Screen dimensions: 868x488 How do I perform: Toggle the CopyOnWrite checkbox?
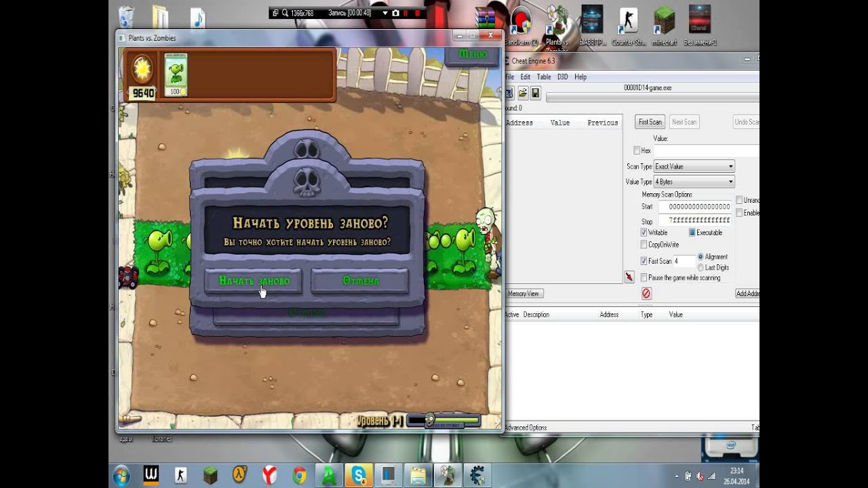644,245
